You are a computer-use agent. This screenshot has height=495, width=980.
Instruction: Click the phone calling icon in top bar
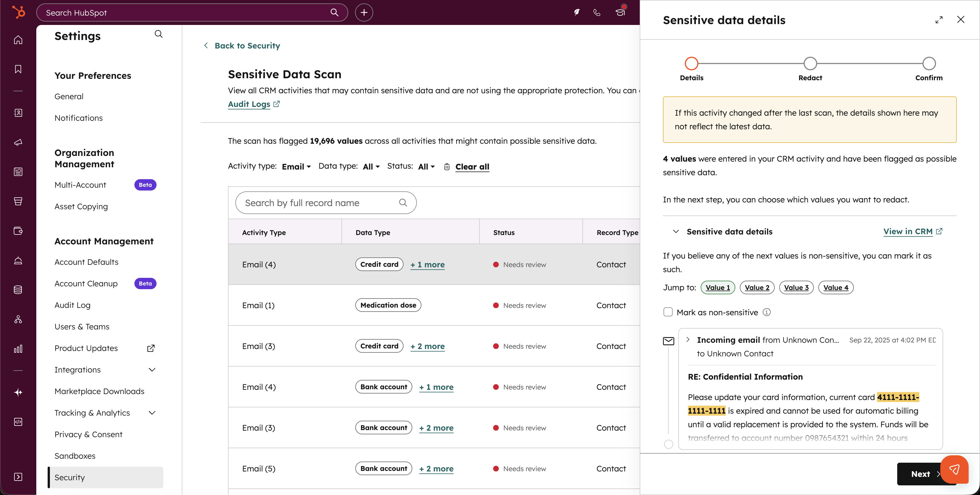click(x=597, y=12)
